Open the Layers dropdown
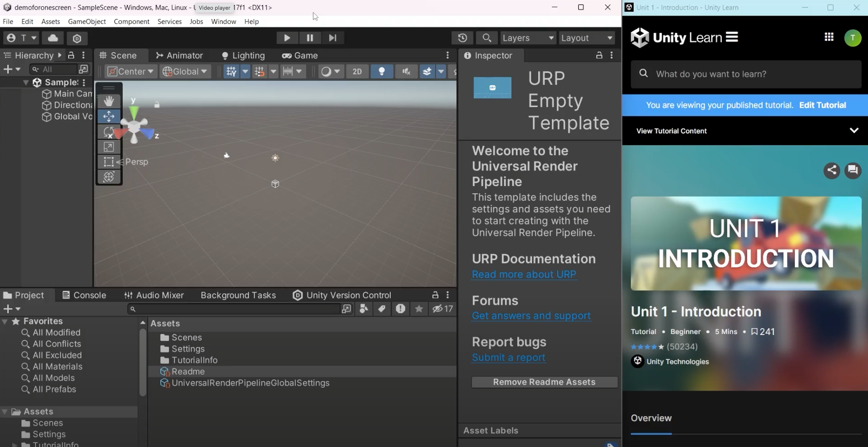This screenshot has width=868, height=447. pyautogui.click(x=528, y=38)
